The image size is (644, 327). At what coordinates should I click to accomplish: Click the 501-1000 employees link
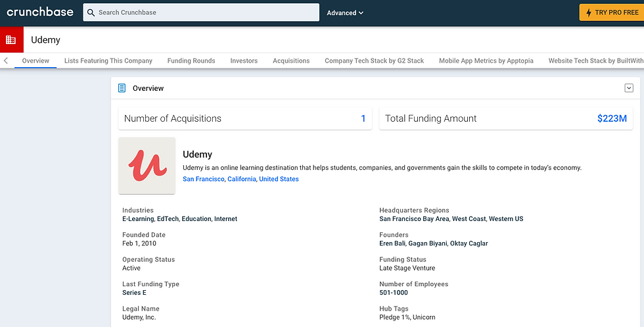tap(394, 293)
